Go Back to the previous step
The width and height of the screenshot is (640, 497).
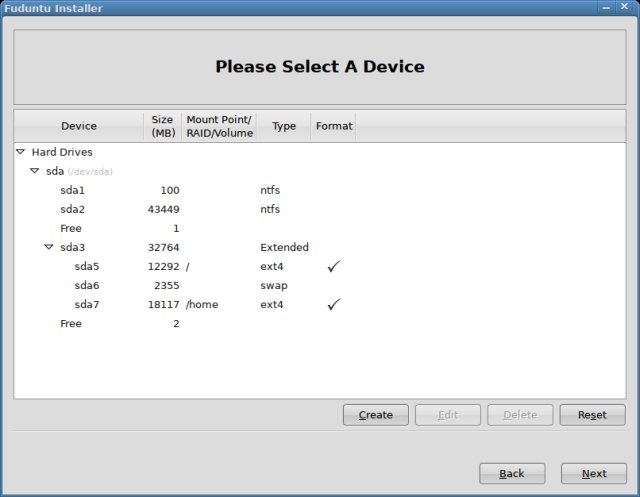coord(512,473)
